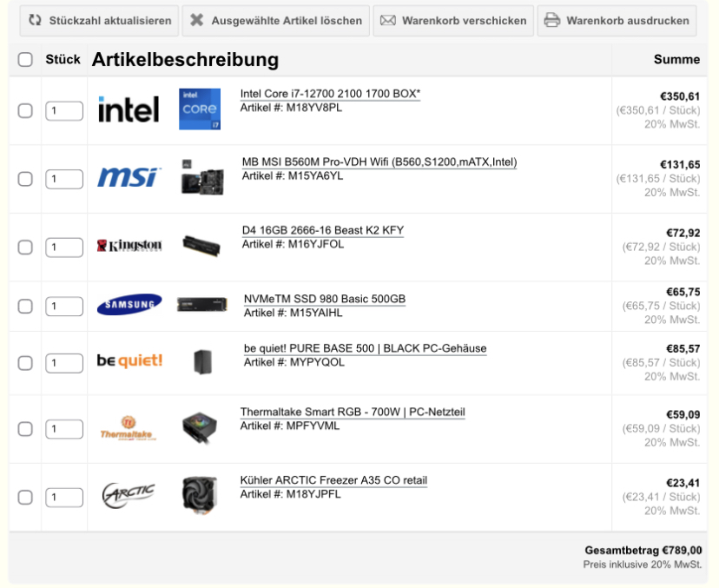The width and height of the screenshot is (719, 588).
Task: Check the Samsung SSD 980 row checkbox
Action: coord(25,307)
